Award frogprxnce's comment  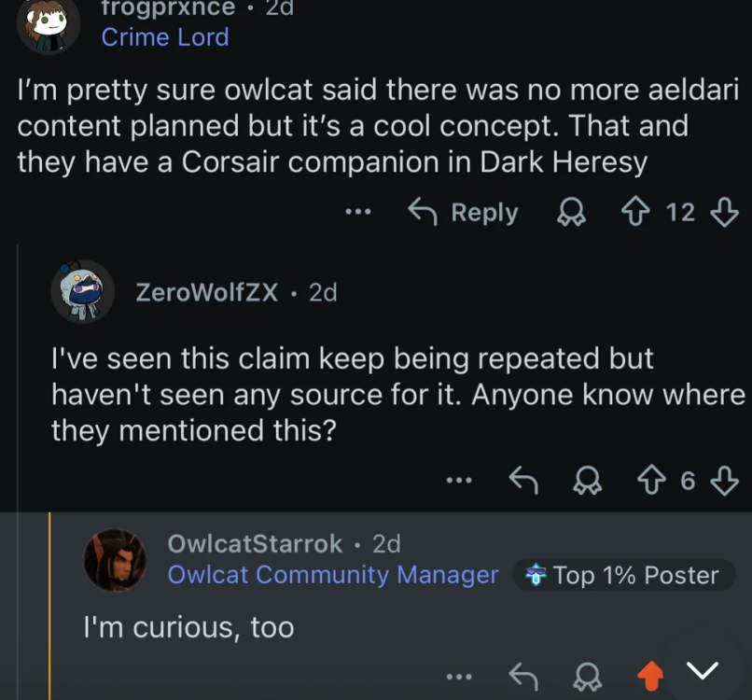click(x=571, y=212)
